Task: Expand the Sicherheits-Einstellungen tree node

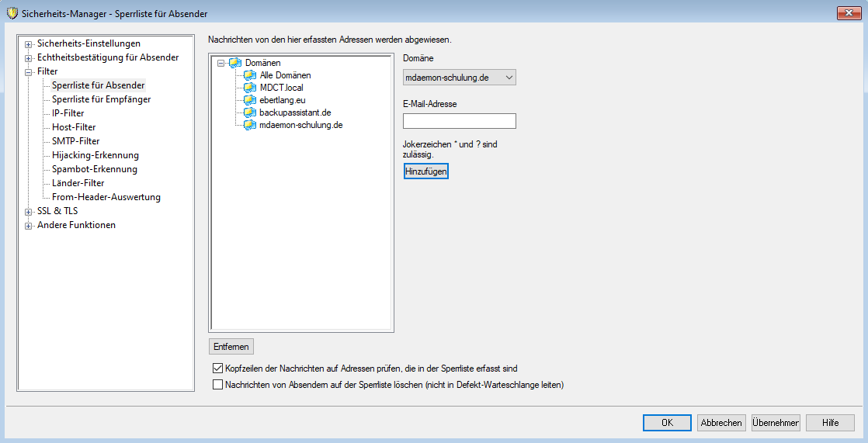Action: coord(29,44)
